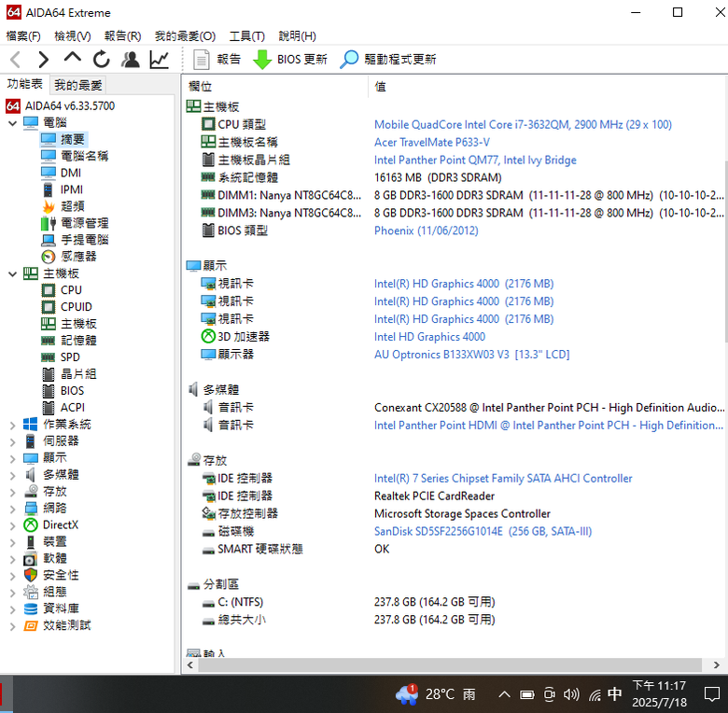Viewport: 728px width, 713px height.
Task: Click the 安全性 shield icon
Action: pos(31,576)
